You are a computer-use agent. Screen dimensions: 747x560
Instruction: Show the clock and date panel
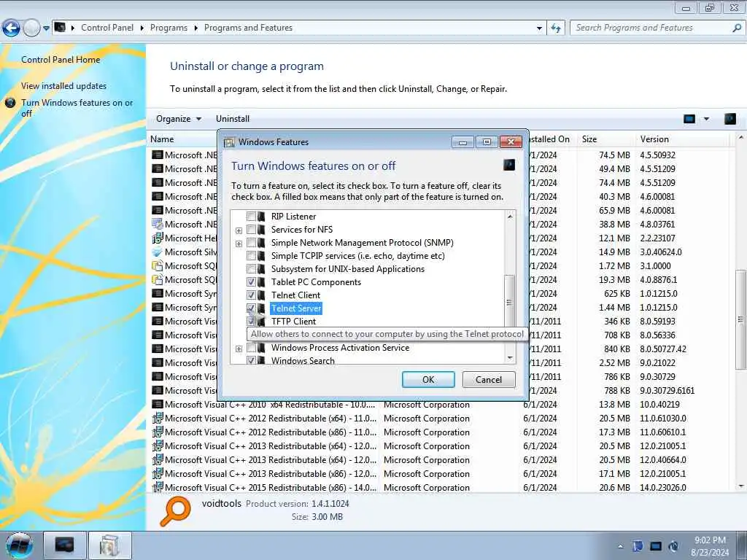tap(711, 546)
